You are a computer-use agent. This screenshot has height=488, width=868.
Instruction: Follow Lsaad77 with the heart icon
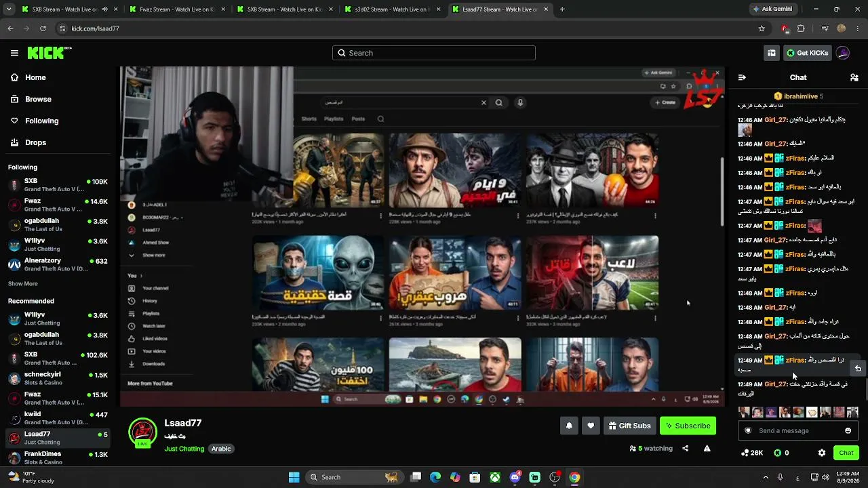tap(591, 426)
